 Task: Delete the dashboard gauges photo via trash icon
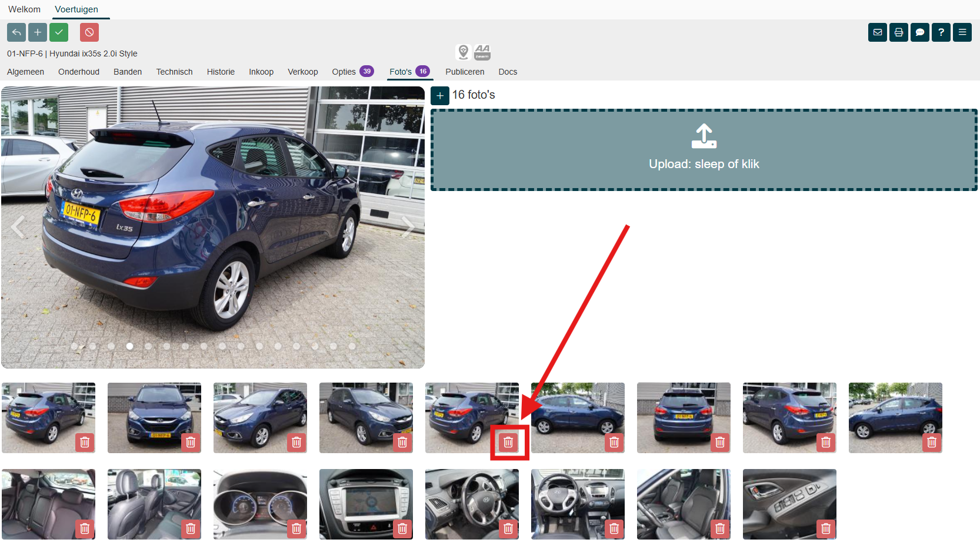296,528
